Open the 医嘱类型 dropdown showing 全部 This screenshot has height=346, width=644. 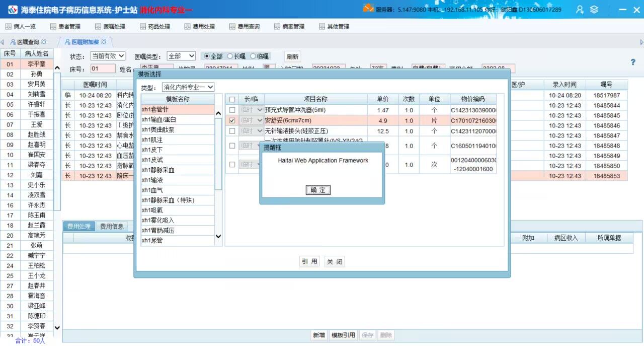181,56
